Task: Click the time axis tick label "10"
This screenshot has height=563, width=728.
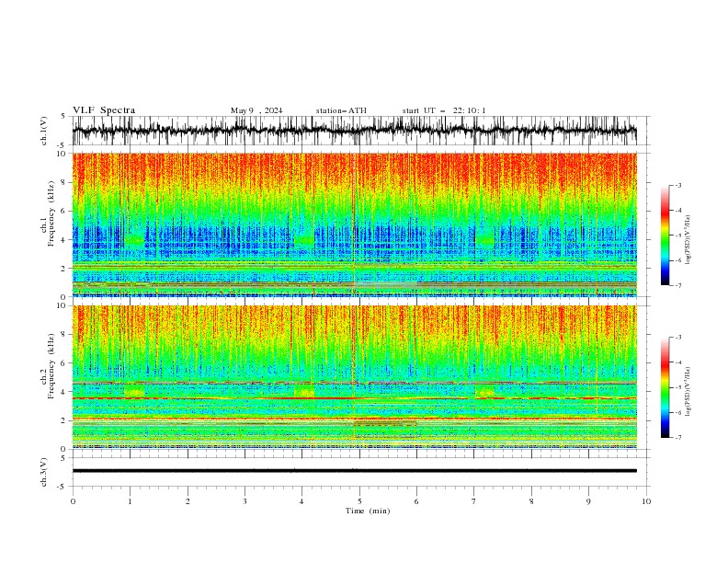Action: [x=646, y=501]
